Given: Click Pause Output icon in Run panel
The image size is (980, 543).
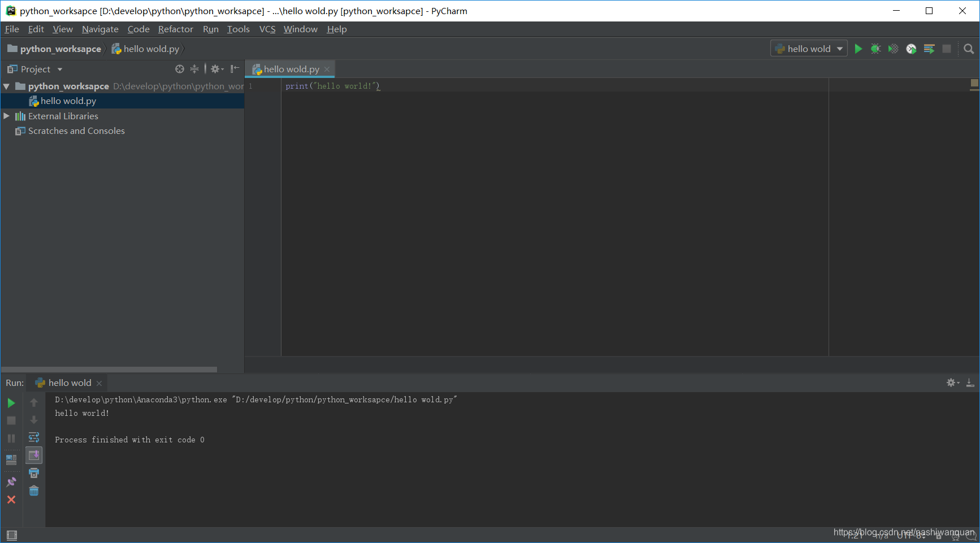Looking at the screenshot, I should click(11, 438).
